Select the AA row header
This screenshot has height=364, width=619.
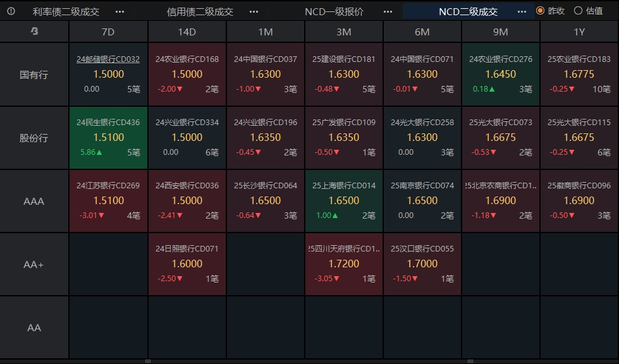coord(34,327)
